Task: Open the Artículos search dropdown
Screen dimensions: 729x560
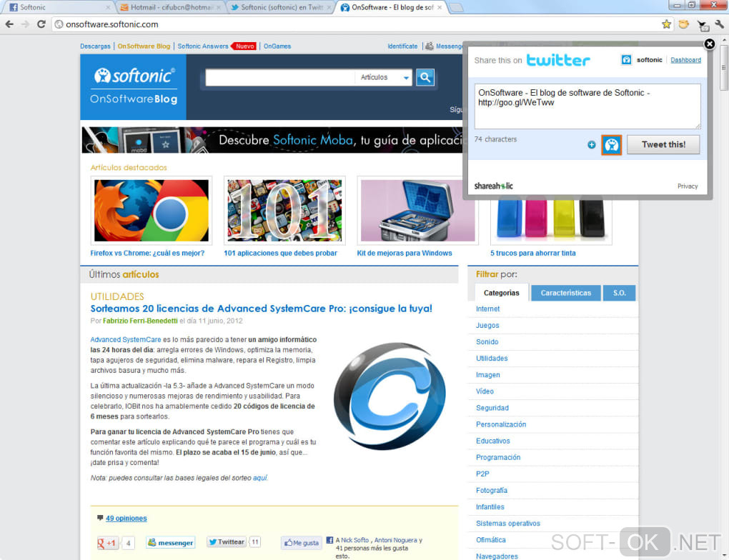Action: tap(385, 77)
